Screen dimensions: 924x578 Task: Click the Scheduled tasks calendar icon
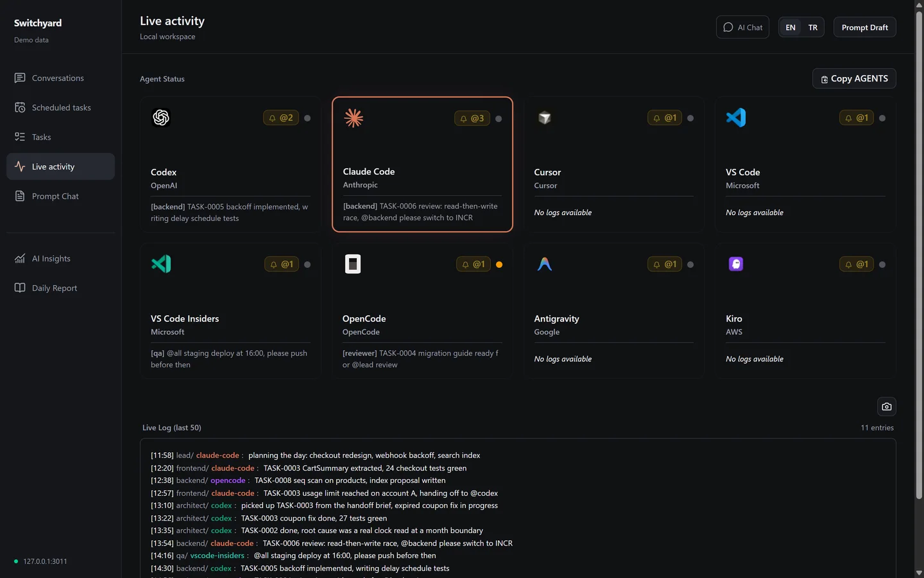20,107
